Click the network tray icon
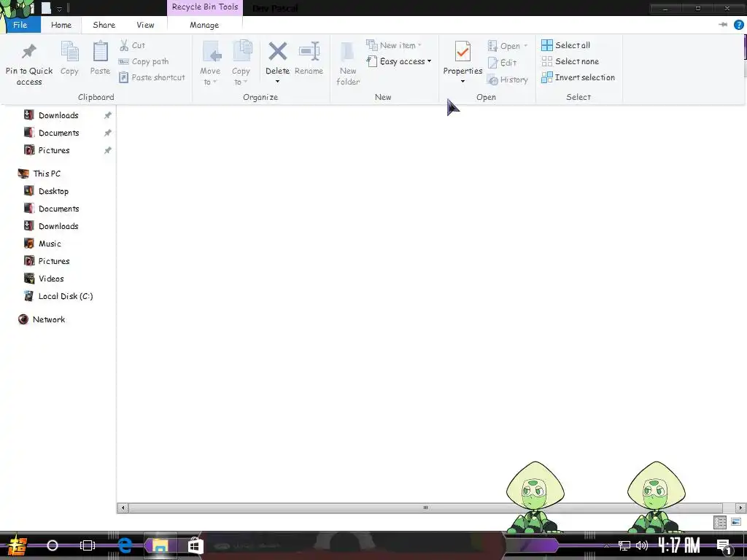747x560 pixels. pos(624,545)
